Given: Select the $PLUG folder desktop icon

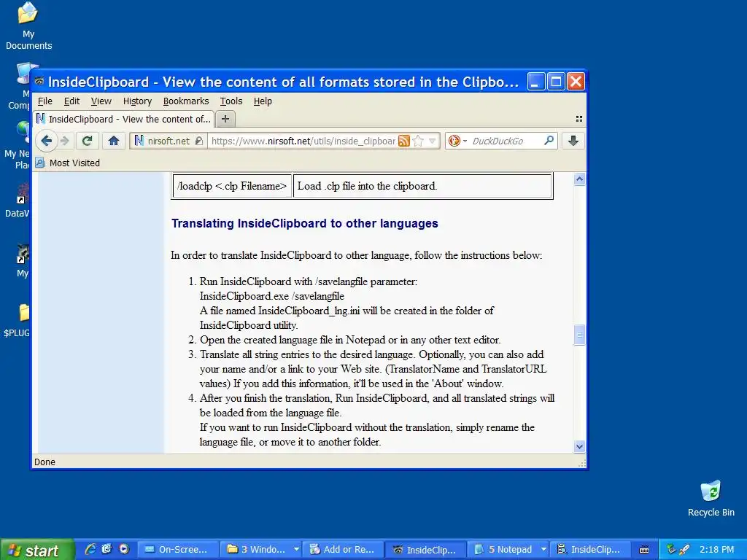Looking at the screenshot, I should pyautogui.click(x=17, y=320).
